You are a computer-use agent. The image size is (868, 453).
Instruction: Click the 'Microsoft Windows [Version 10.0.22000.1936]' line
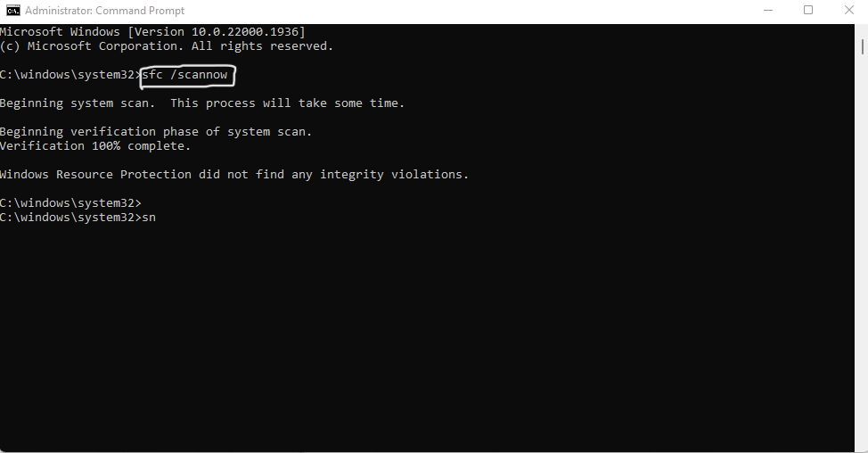tap(152, 32)
